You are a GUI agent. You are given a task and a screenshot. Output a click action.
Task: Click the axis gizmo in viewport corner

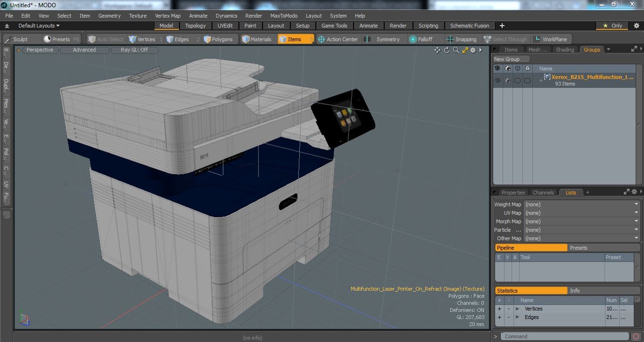[24, 319]
